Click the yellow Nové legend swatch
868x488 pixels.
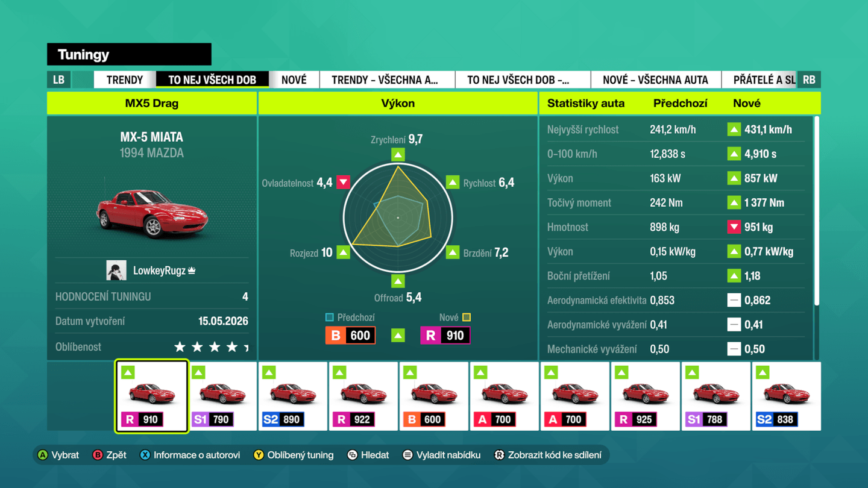(467, 317)
